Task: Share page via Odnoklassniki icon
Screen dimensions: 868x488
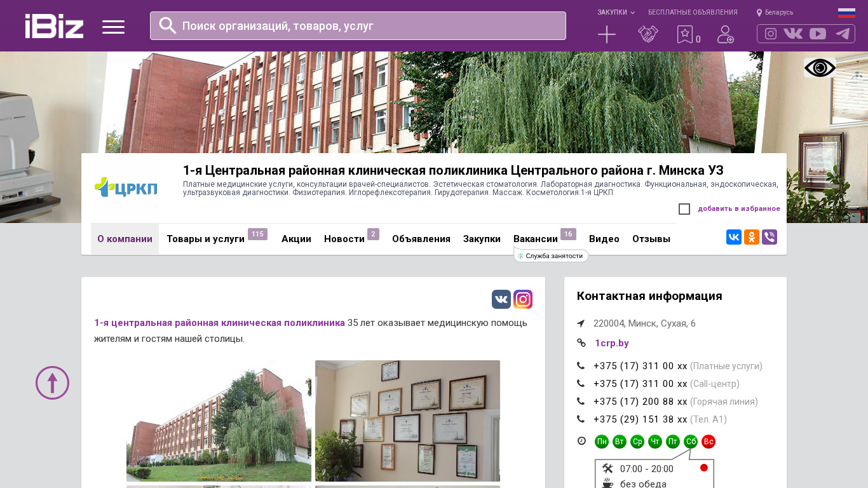Action: point(752,237)
